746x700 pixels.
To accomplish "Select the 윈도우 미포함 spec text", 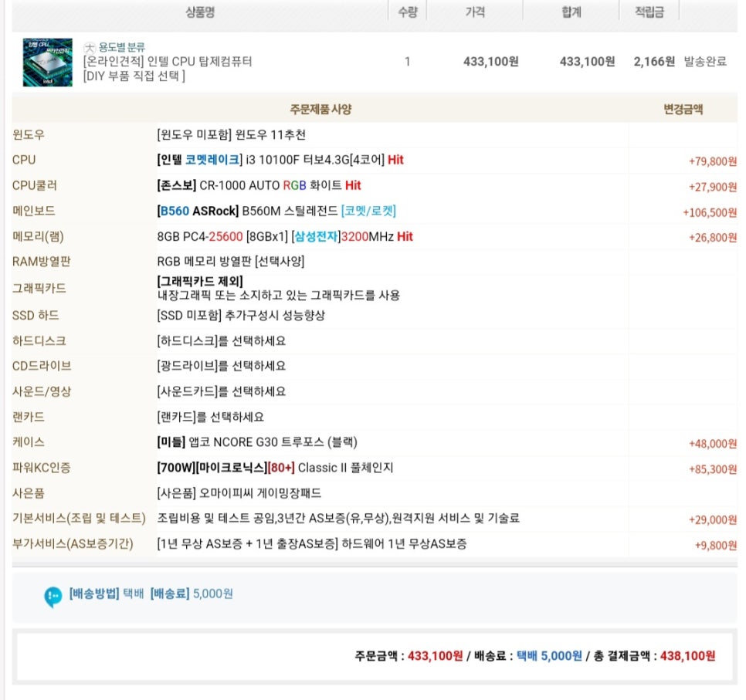I will pyautogui.click(x=231, y=135).
